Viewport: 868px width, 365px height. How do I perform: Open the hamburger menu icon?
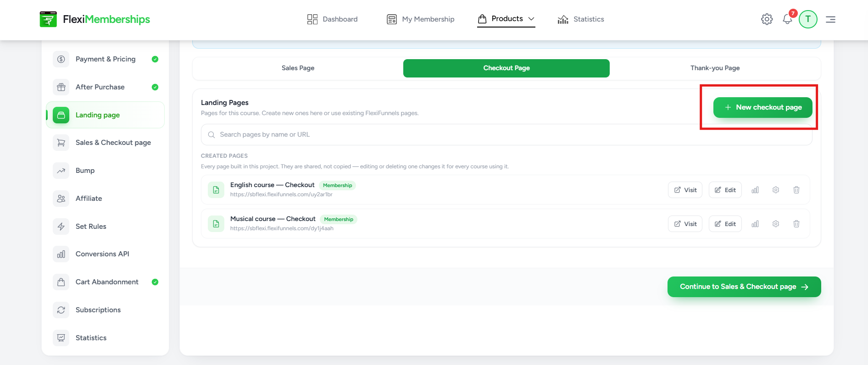(830, 19)
